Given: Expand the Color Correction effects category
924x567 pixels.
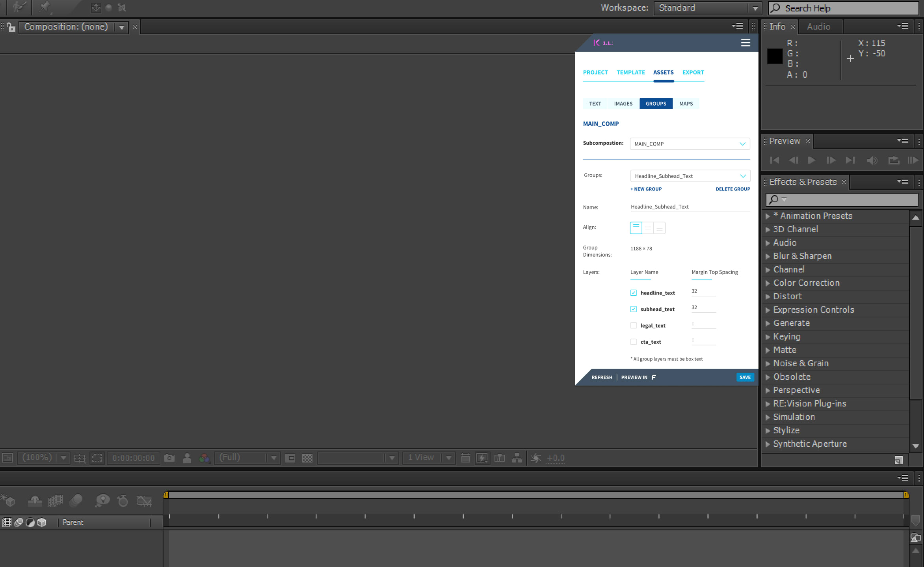Looking at the screenshot, I should pos(768,283).
